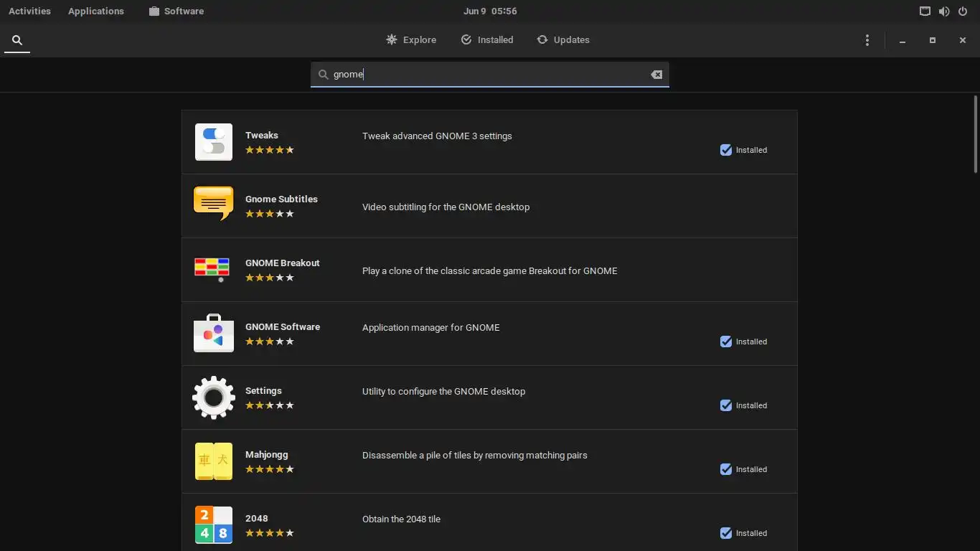Click the GNOME Breakout star rating
This screenshot has height=551, width=980.
tap(270, 278)
